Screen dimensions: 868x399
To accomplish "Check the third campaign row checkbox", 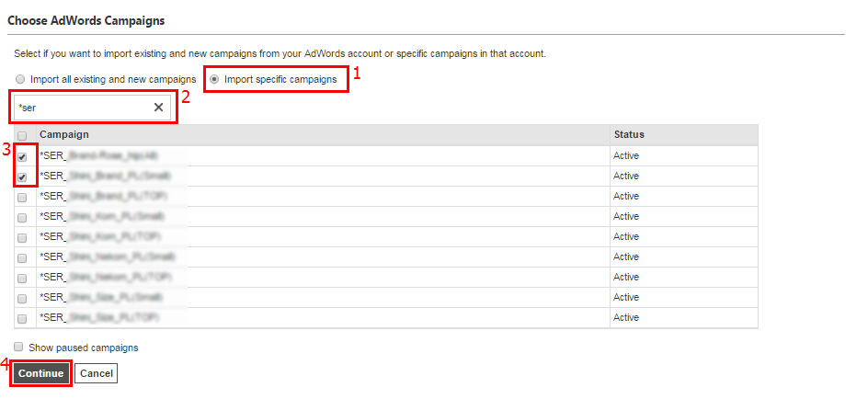I will (22, 197).
